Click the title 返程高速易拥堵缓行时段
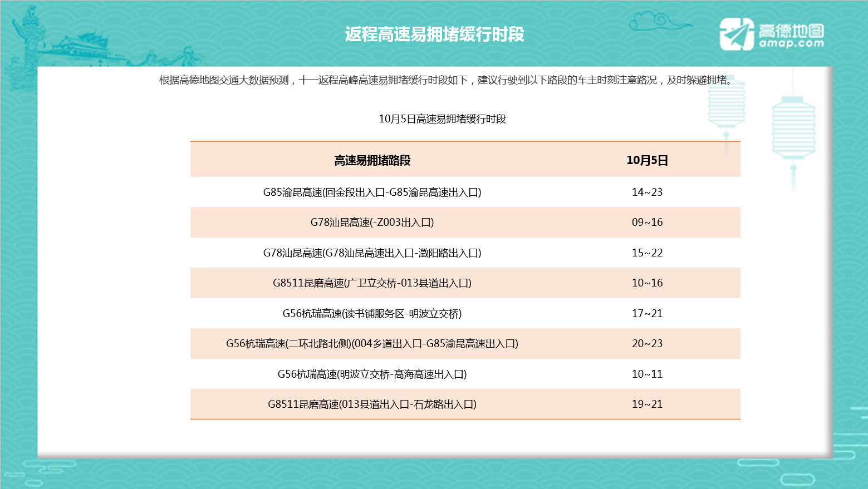Image resolution: width=868 pixels, height=489 pixels. click(x=434, y=34)
